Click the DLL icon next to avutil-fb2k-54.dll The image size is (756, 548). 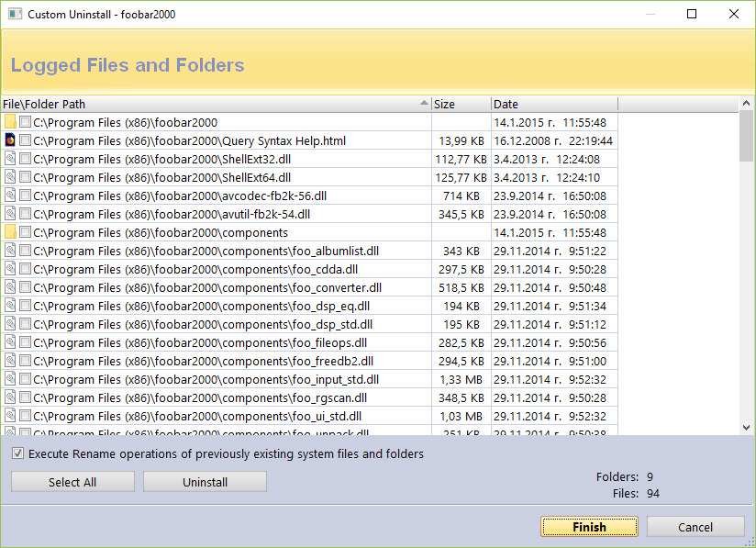pyautogui.click(x=10, y=214)
